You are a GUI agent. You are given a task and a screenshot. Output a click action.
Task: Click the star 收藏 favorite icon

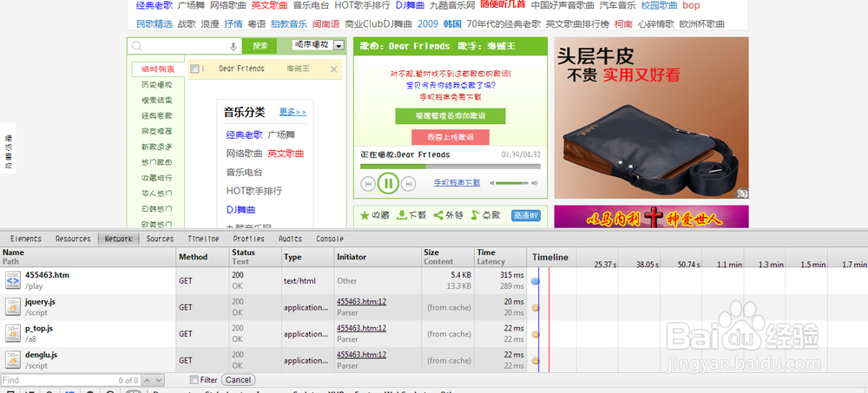(x=365, y=215)
